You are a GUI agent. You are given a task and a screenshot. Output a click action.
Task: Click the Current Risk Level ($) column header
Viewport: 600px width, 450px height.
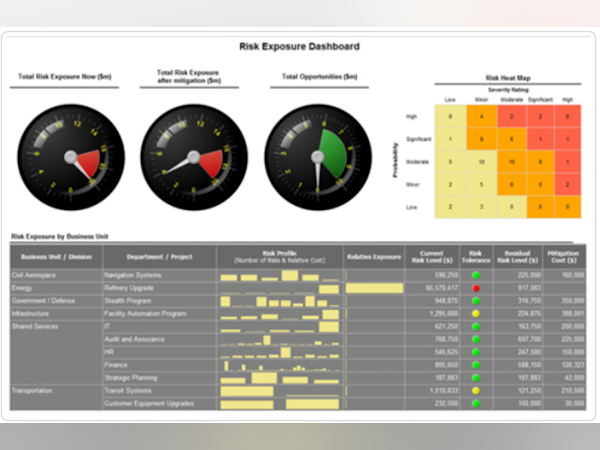(x=432, y=257)
